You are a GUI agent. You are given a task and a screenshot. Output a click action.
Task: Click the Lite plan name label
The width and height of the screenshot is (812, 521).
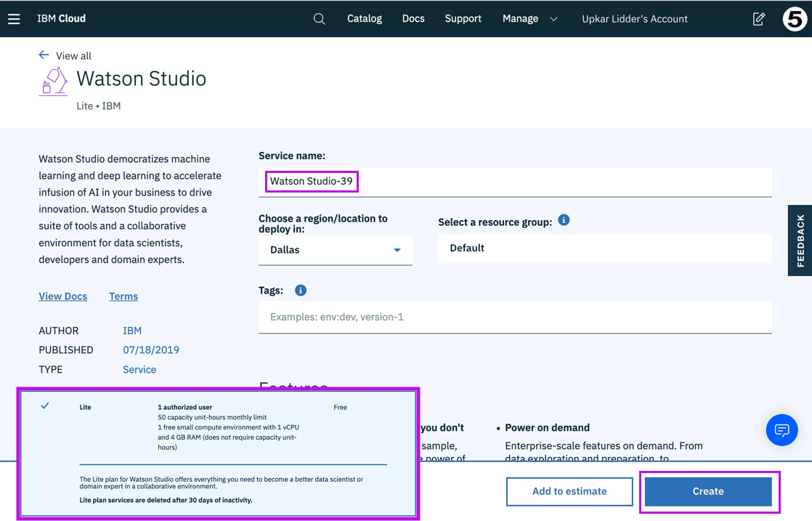coord(86,408)
